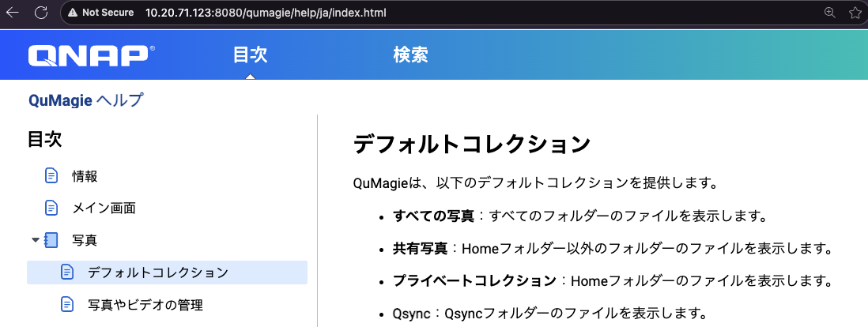Collapse the 写真 section arrow
This screenshot has width=868, height=327.
point(35,240)
